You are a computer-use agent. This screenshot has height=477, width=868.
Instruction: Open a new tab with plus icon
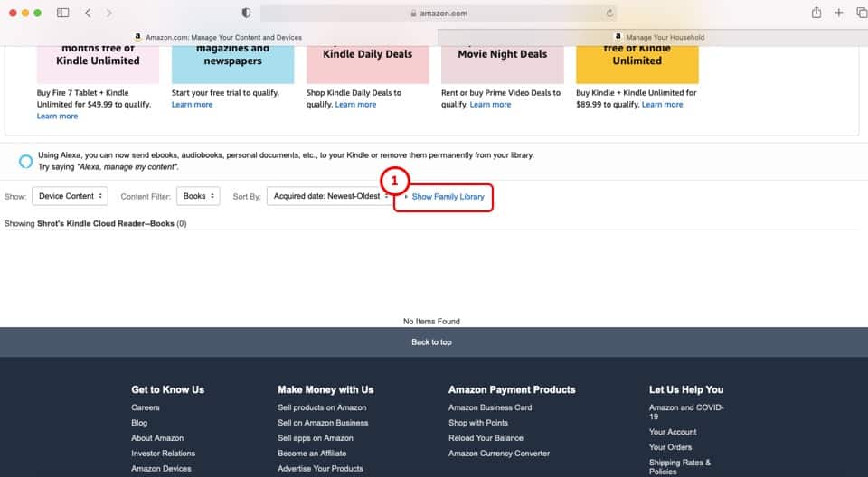coord(839,12)
